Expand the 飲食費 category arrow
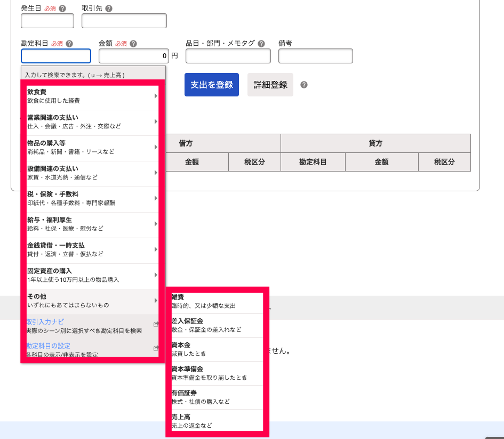504x439 pixels. coord(155,96)
